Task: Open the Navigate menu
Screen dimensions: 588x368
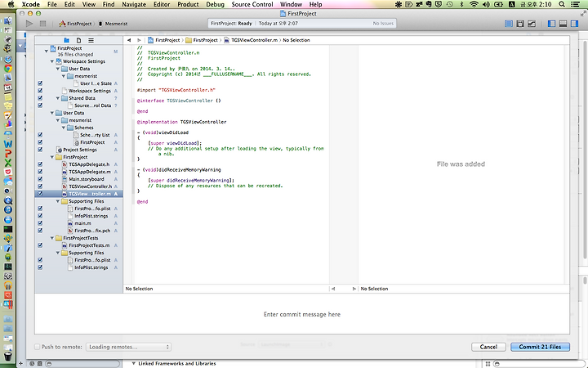Action: pyautogui.click(x=134, y=5)
